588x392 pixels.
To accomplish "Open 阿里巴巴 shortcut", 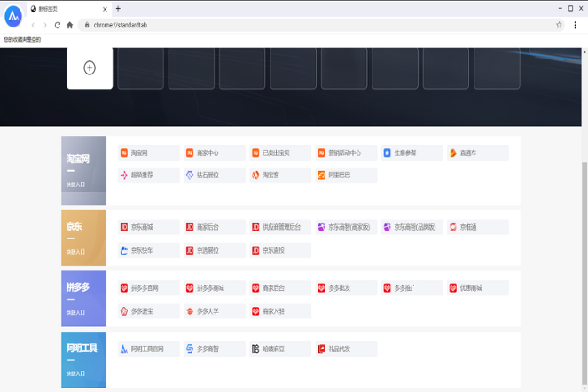I will coord(346,176).
